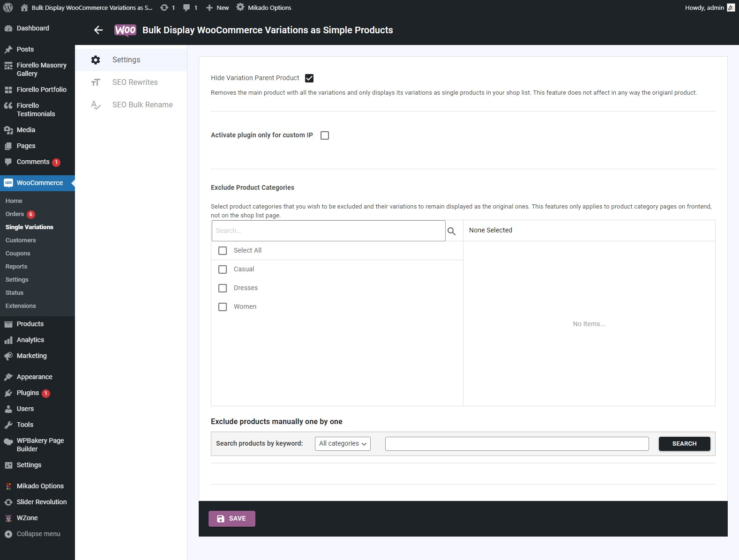Open the WordPress Settings sidebar menu
The width and height of the screenshot is (739, 560).
point(37,465)
